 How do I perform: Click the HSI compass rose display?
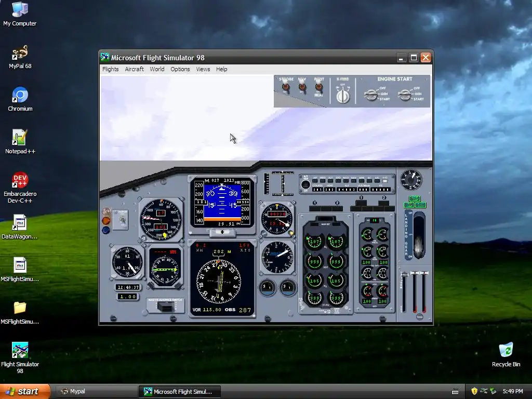click(219, 282)
